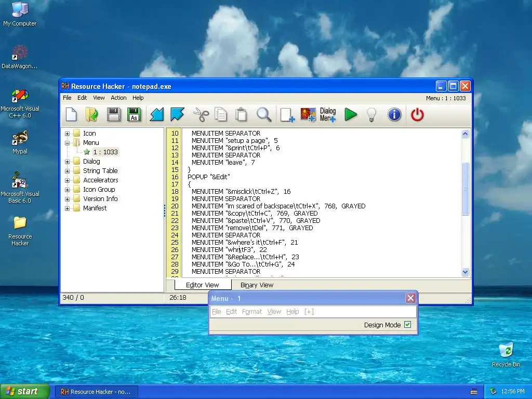Open the Action menu
532x399 pixels.
click(118, 98)
